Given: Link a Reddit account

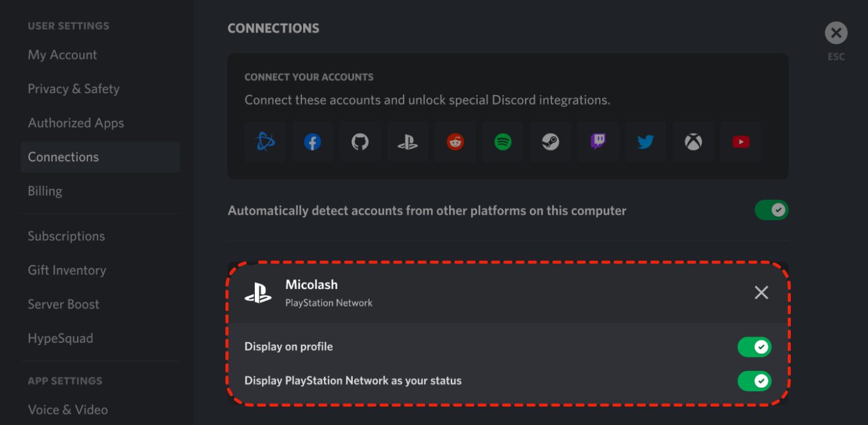Looking at the screenshot, I should click(x=455, y=142).
